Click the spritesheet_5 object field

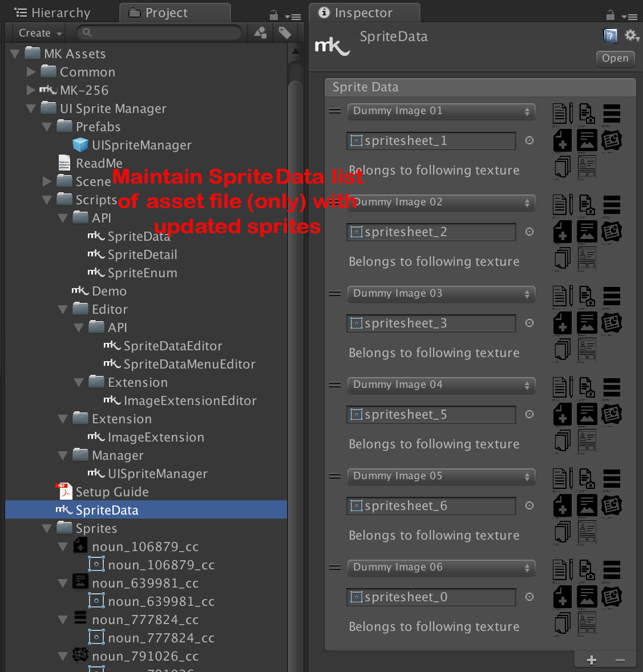(x=431, y=414)
